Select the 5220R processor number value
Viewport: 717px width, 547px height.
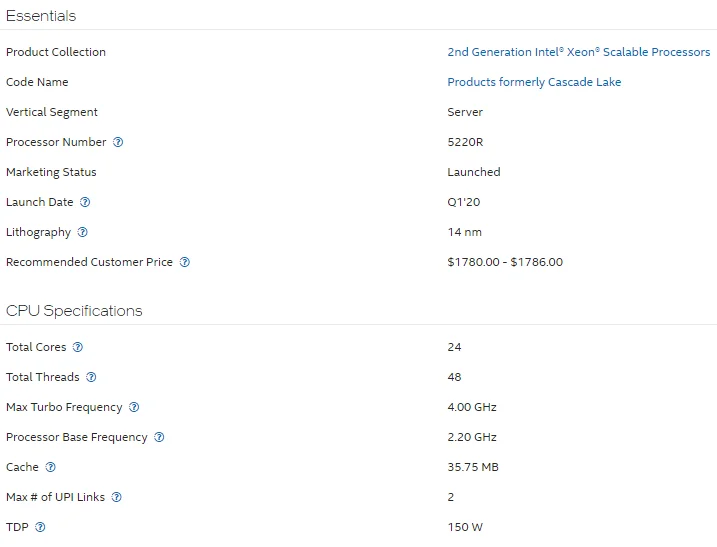point(465,142)
